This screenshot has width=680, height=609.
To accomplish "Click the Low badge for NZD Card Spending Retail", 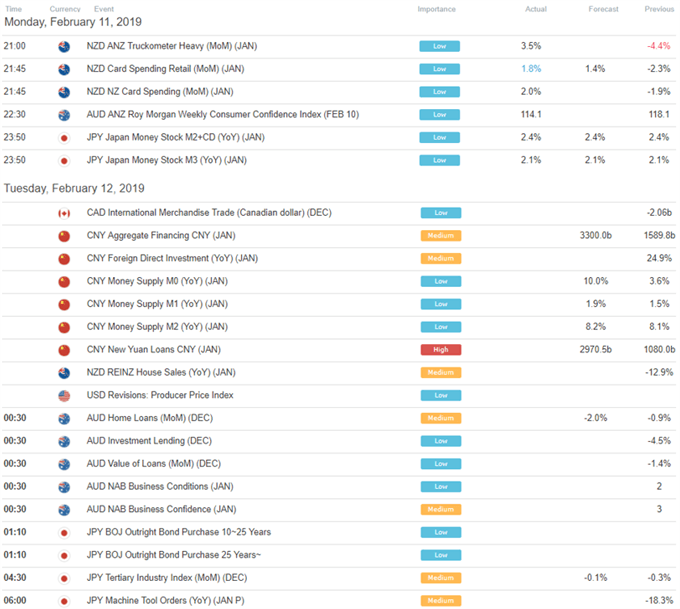I will pos(439,69).
